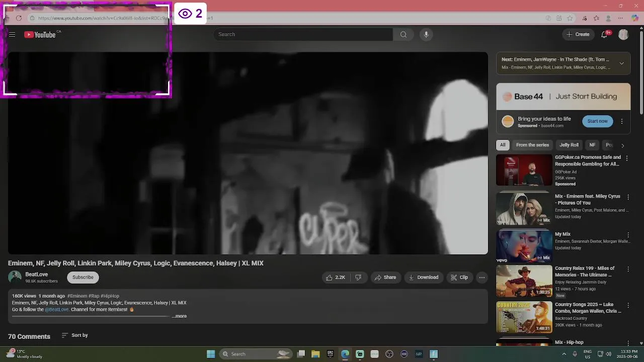Select the NF filter chip
This screenshot has width=644, height=362.
pyautogui.click(x=592, y=145)
